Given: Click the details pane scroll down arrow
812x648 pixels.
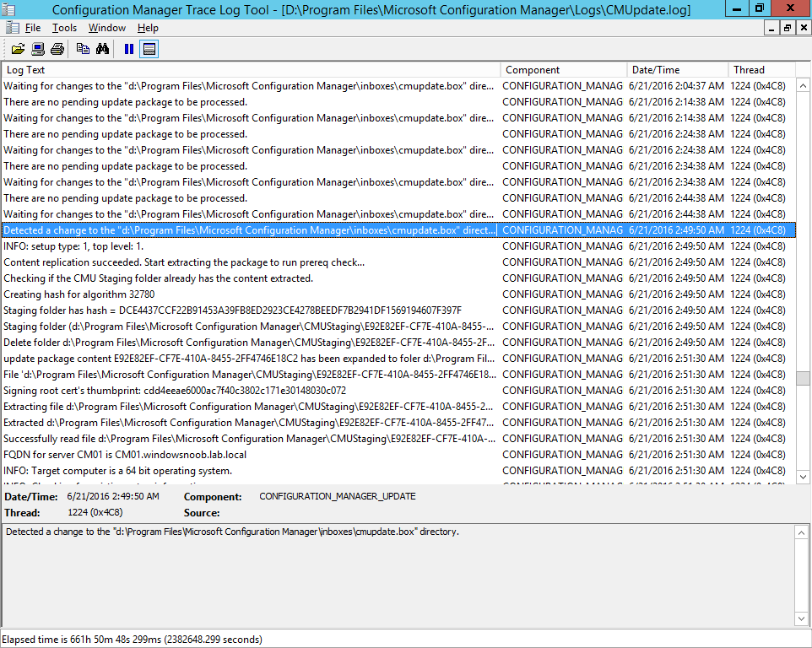Looking at the screenshot, I should pos(801,618).
